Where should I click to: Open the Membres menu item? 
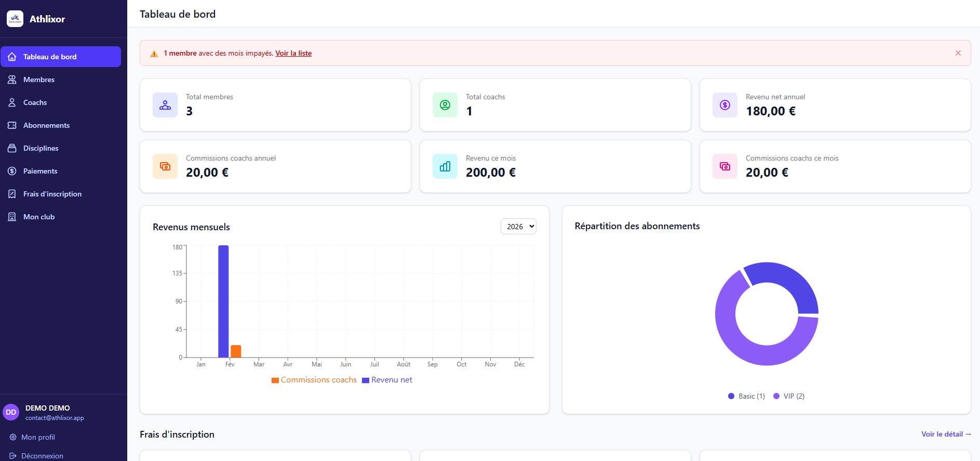[x=39, y=80]
